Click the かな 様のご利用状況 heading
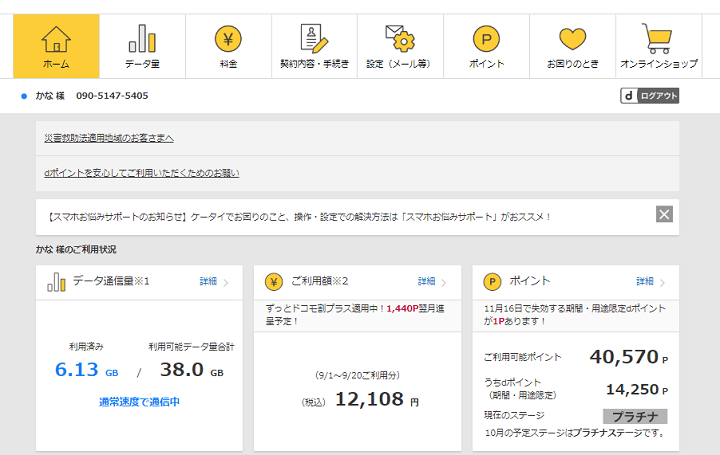Image resolution: width=720 pixels, height=455 pixels. point(76,249)
